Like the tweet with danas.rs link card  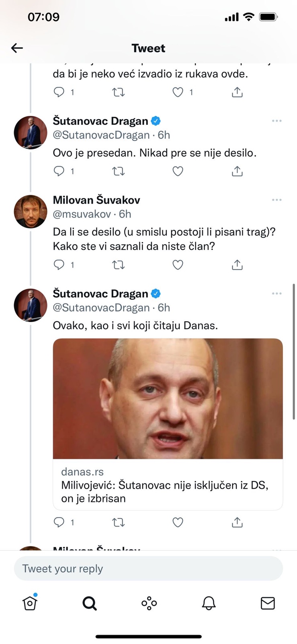(x=178, y=522)
